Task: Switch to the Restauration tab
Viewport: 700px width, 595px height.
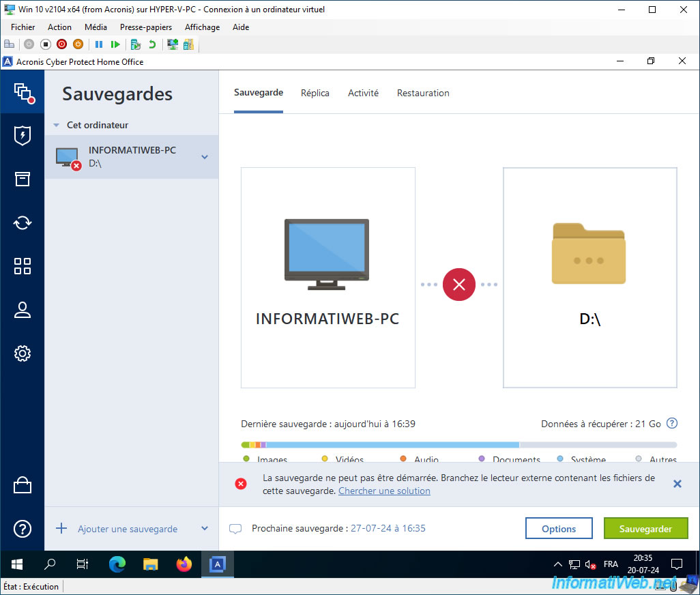Action: 423,93
